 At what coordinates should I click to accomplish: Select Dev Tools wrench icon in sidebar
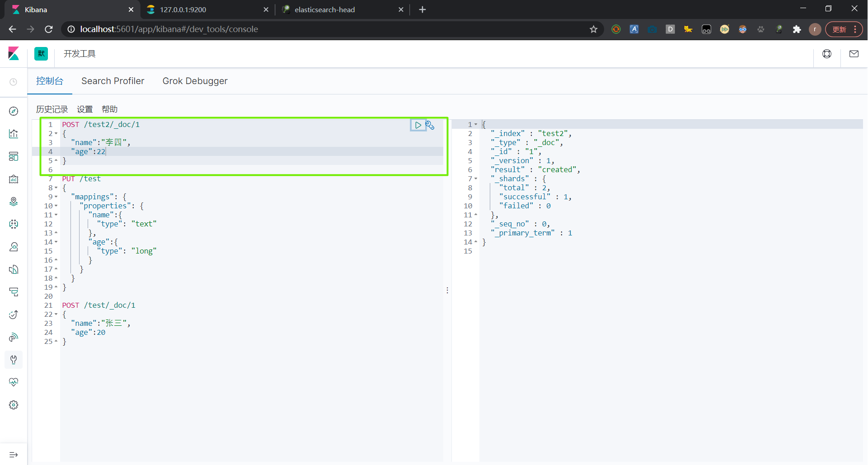click(14, 360)
